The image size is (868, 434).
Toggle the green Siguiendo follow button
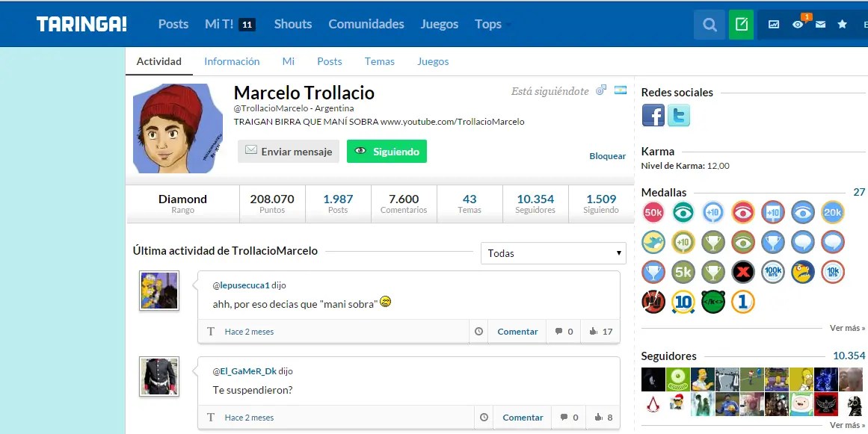(387, 152)
